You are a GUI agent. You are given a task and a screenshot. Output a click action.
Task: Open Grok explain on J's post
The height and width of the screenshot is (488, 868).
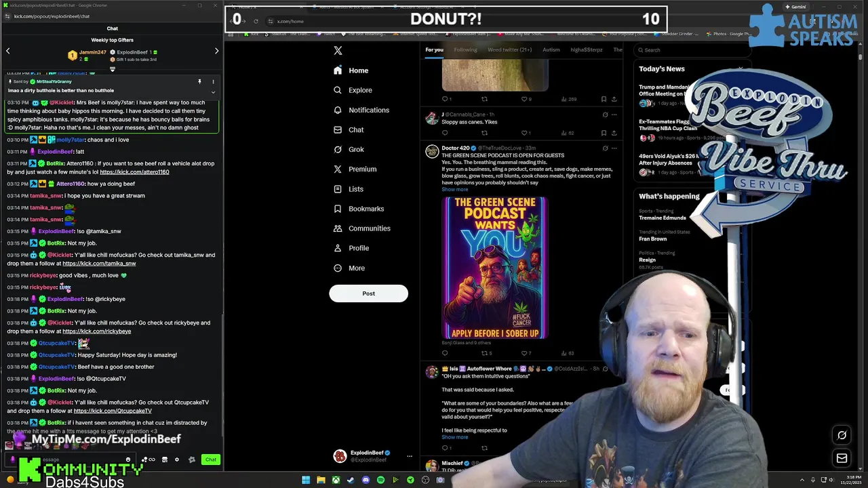tap(605, 115)
